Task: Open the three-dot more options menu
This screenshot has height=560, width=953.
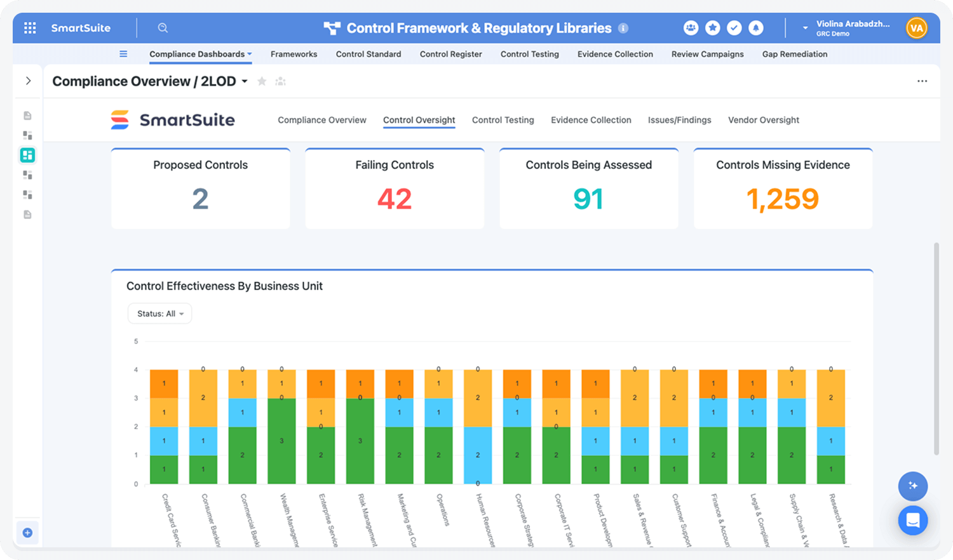Action: (x=922, y=81)
